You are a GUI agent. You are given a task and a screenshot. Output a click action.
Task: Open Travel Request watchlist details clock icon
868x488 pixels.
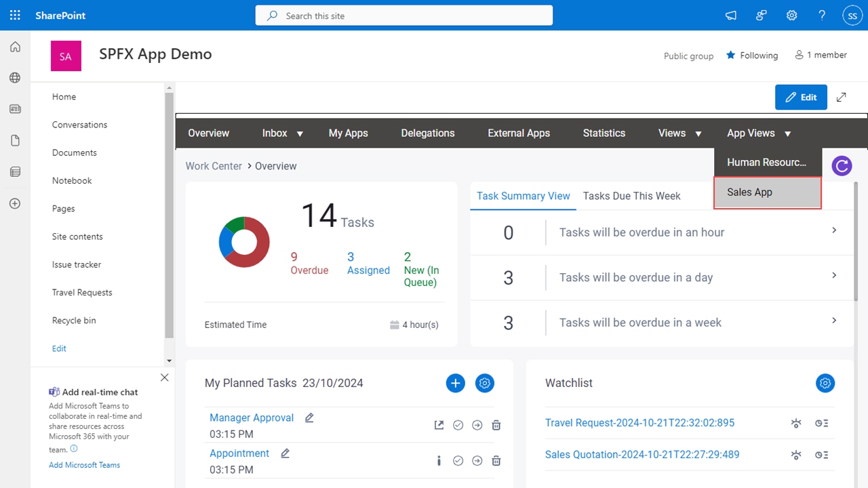[822, 423]
